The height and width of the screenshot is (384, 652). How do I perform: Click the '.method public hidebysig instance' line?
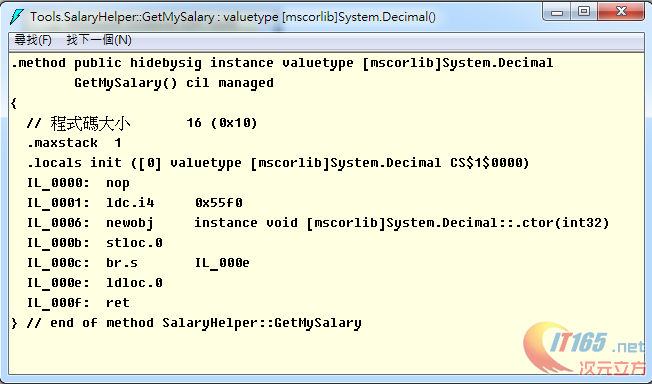[x=282, y=63]
